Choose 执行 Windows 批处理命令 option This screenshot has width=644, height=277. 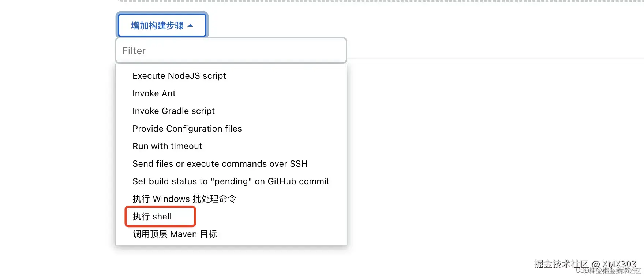coord(184,199)
